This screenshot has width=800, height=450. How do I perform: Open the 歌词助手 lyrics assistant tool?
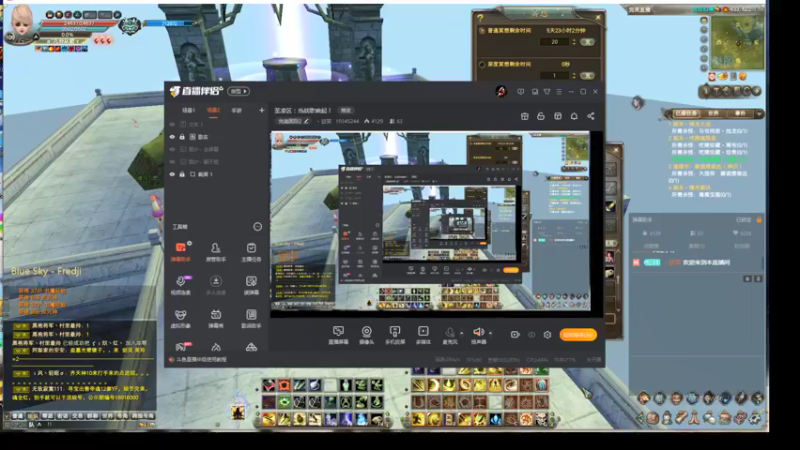pyautogui.click(x=251, y=318)
